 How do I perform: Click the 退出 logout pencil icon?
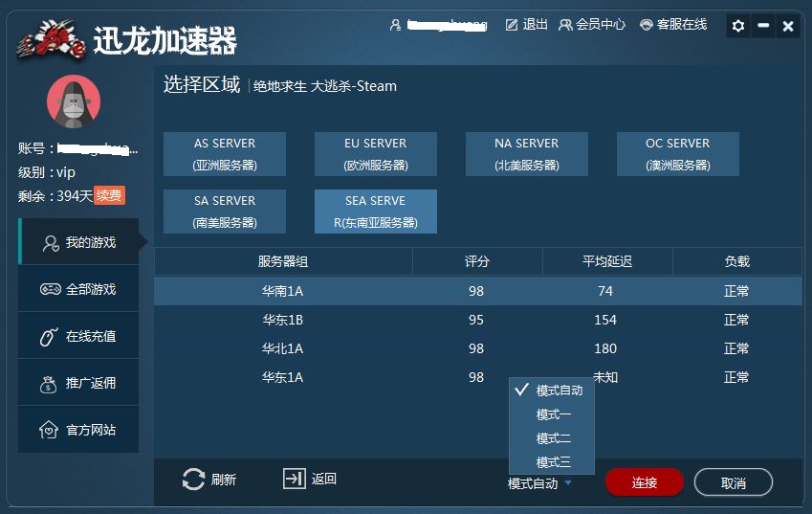512,24
